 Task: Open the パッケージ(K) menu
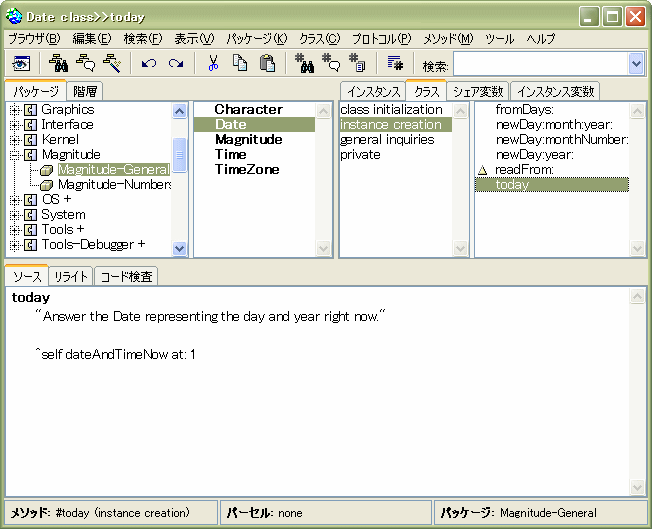[256, 39]
